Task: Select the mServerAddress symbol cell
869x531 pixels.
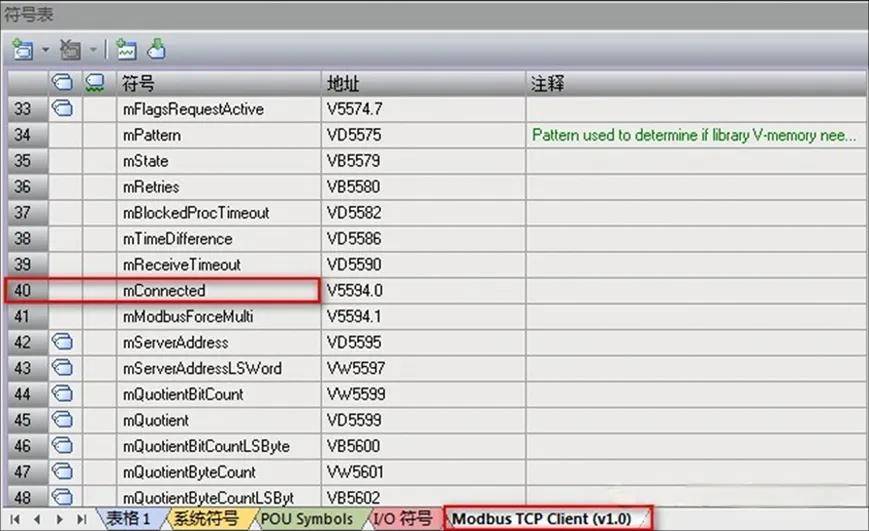Action: [x=219, y=343]
